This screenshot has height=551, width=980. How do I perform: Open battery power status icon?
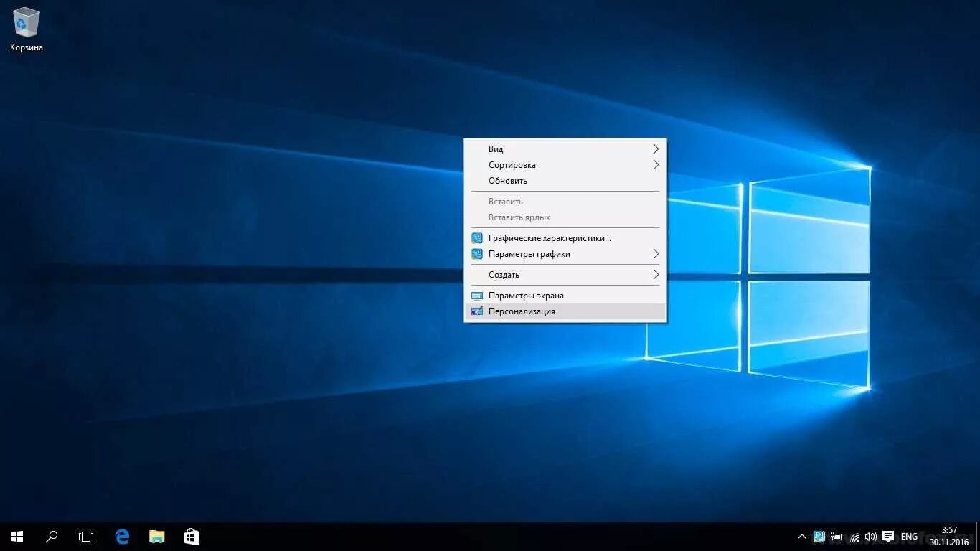837,537
